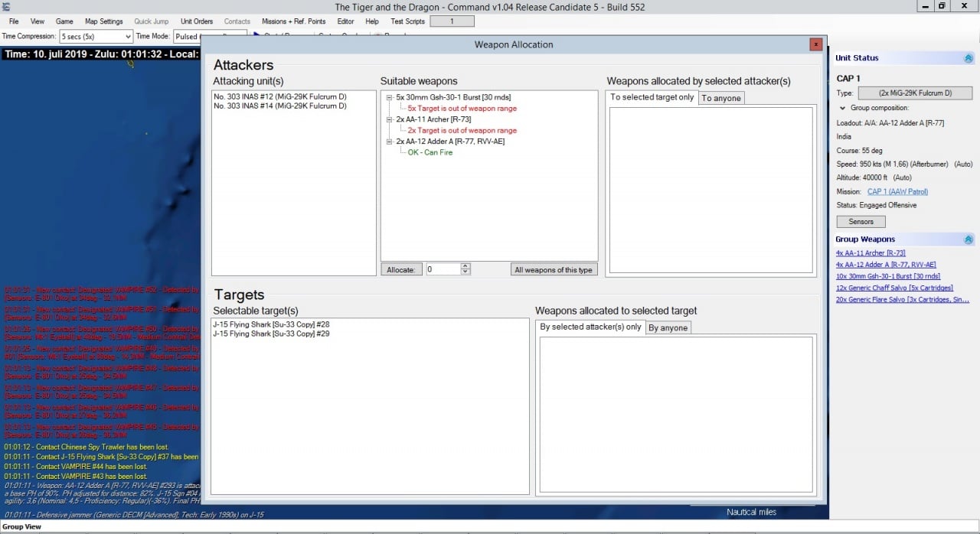Image resolution: width=980 pixels, height=534 pixels.
Task: Select target J-15 Flying Shark #29
Action: tap(271, 334)
